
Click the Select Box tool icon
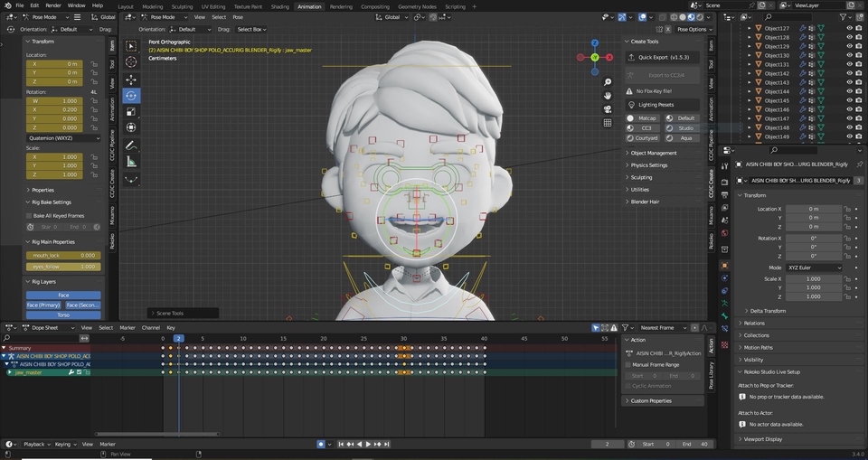[x=131, y=45]
